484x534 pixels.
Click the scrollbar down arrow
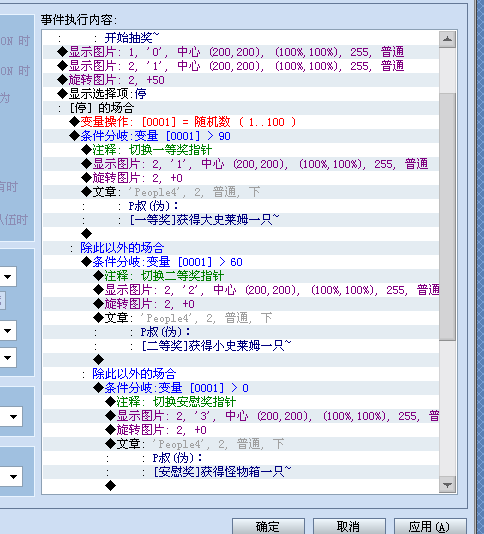[x=447, y=484]
